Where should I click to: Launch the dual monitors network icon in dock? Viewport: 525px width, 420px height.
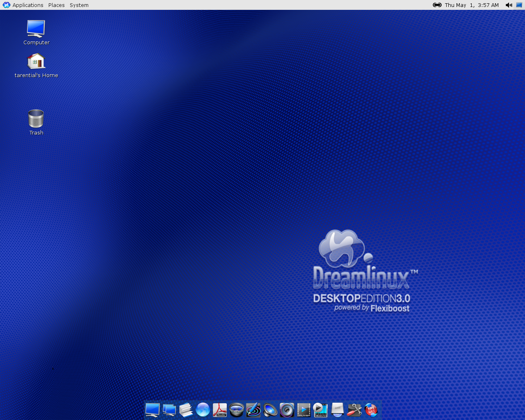[x=169, y=410]
